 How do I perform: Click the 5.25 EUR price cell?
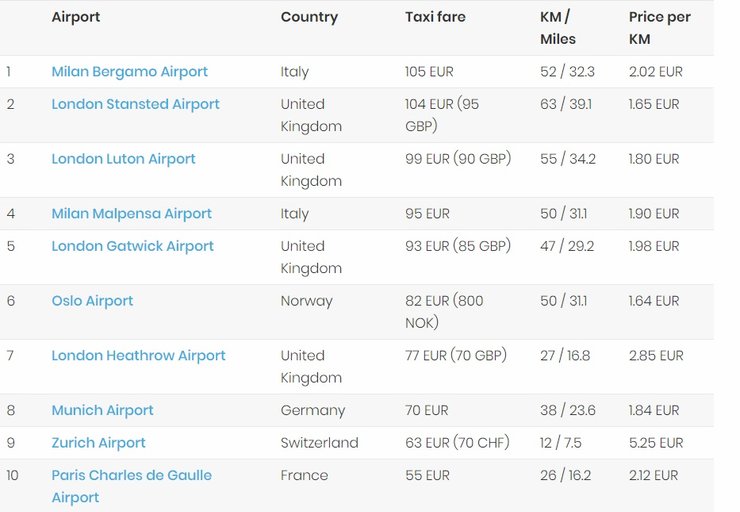point(655,443)
